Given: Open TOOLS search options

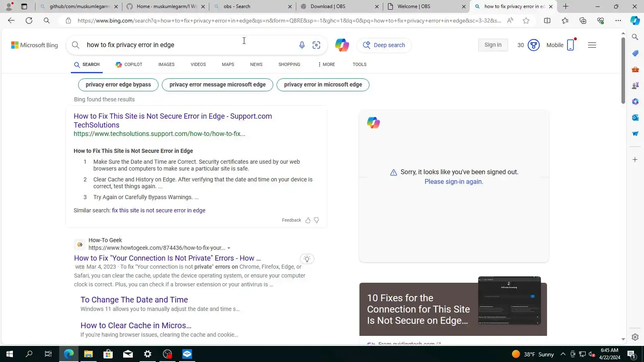Looking at the screenshot, I should (359, 64).
